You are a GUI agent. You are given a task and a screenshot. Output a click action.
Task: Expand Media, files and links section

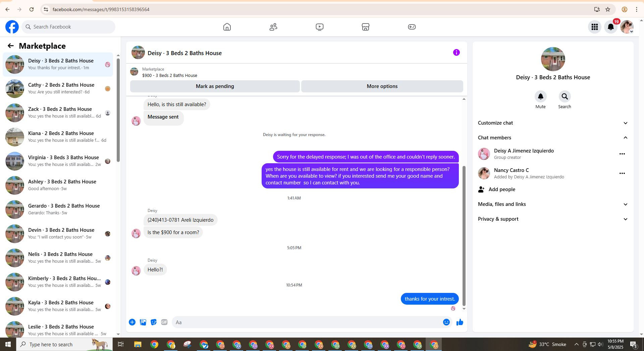click(x=553, y=204)
